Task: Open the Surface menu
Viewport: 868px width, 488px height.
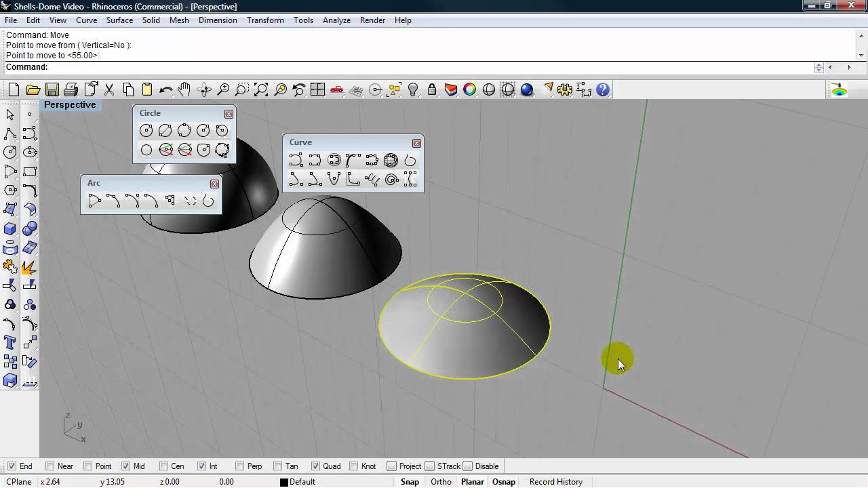Action: (x=119, y=20)
